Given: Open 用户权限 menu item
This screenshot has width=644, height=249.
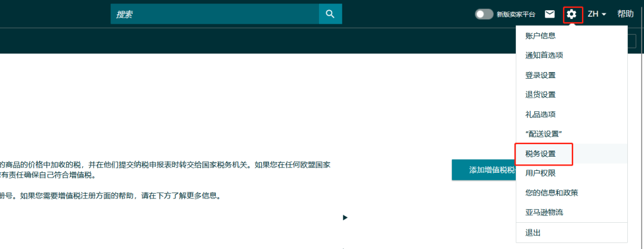Looking at the screenshot, I should 540,173.
